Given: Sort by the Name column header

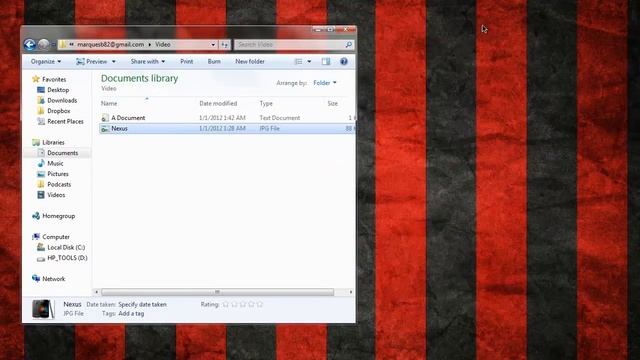Looking at the screenshot, I should pos(109,104).
